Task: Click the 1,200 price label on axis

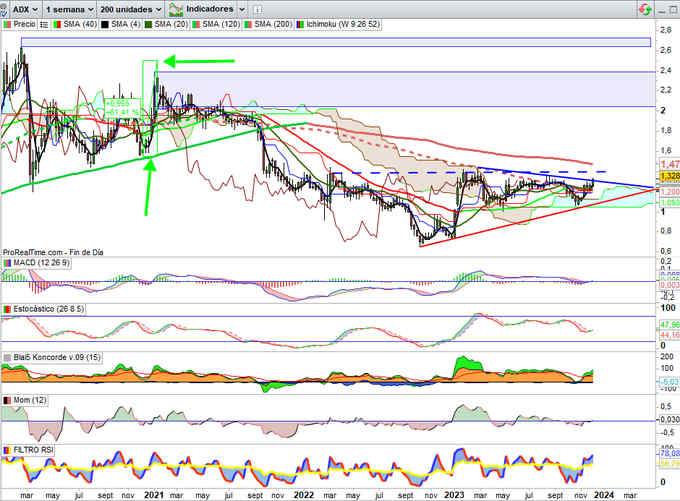Action: [x=670, y=191]
